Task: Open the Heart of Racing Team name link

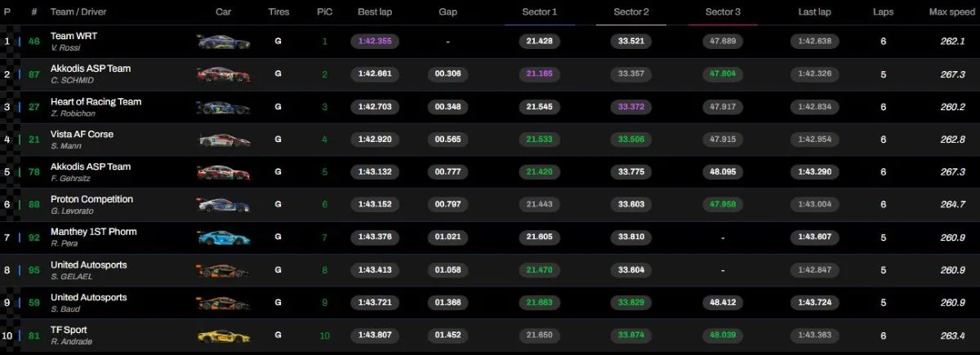Action: [96, 102]
